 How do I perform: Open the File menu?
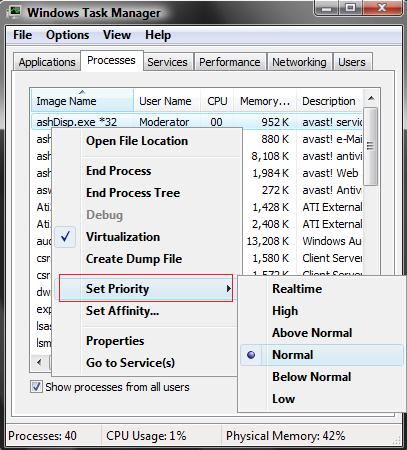[23, 35]
